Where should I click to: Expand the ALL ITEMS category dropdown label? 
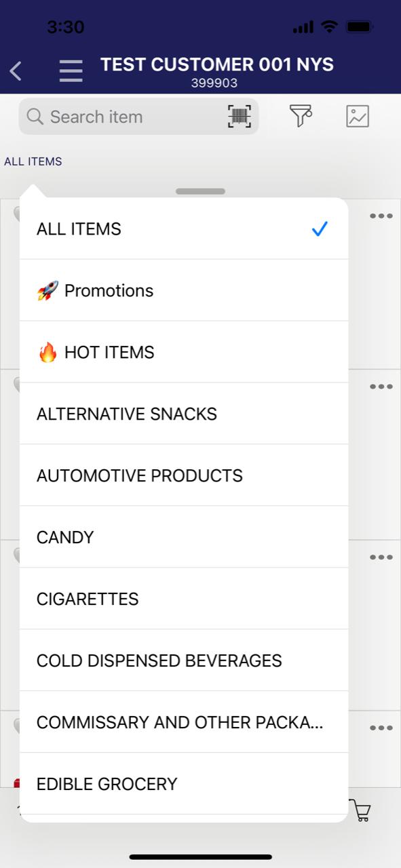click(x=33, y=161)
